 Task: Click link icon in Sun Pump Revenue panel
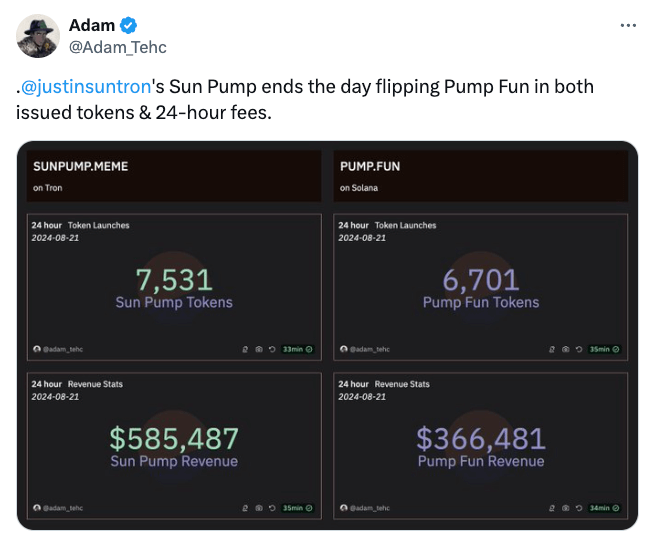(x=245, y=509)
